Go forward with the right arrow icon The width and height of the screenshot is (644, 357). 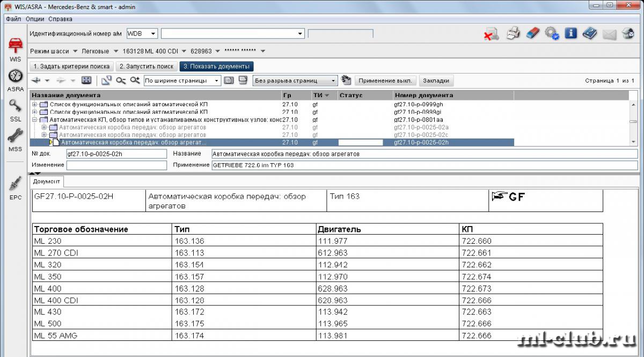pyautogui.click(x=61, y=81)
